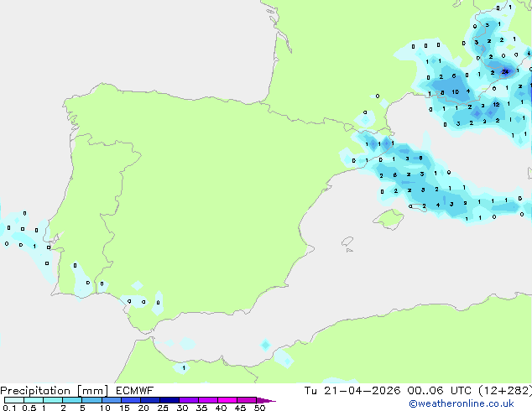Click the 6 mm value in southern France
This screenshot has width=532, height=411.
click(x=453, y=76)
